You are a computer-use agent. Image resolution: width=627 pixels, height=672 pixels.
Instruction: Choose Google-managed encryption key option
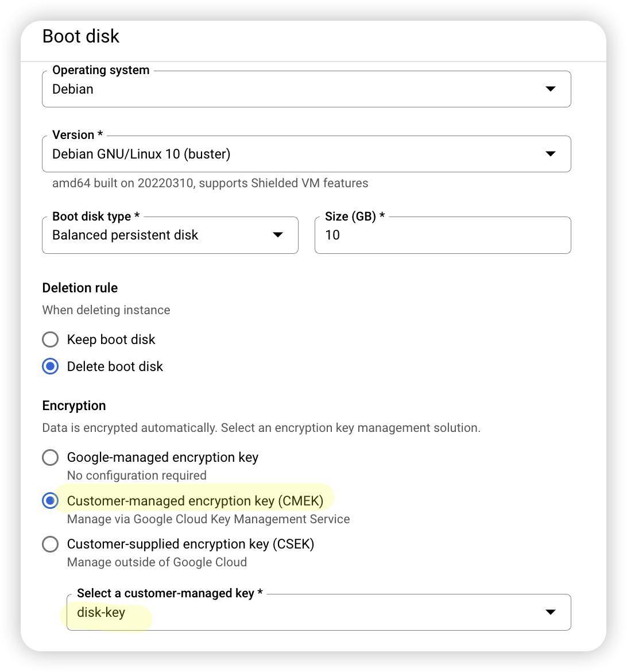(50, 457)
